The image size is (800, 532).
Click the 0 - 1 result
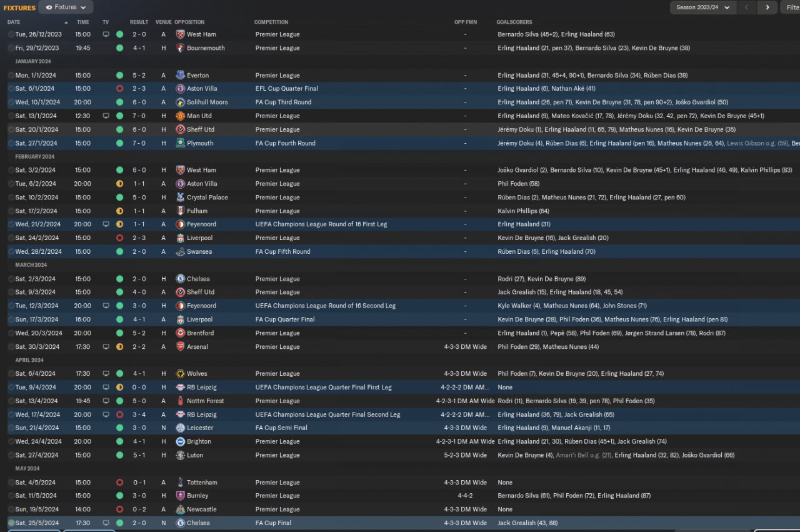tap(139, 483)
